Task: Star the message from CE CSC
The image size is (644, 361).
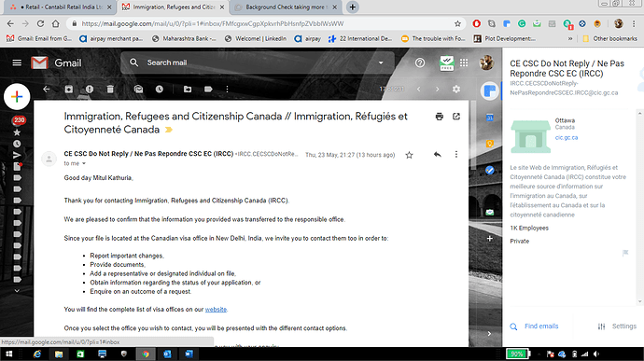Action: click(409, 155)
